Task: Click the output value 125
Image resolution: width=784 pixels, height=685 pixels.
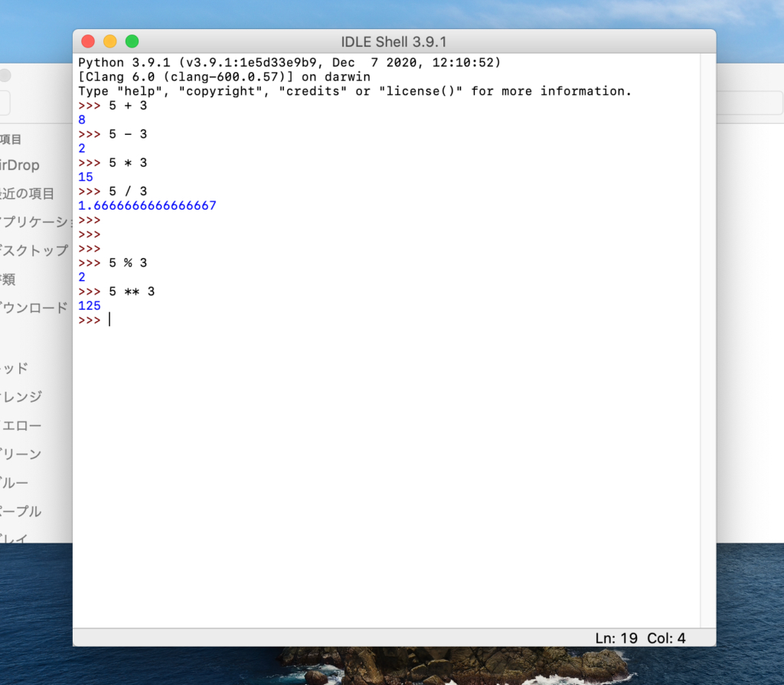Action: (90, 306)
